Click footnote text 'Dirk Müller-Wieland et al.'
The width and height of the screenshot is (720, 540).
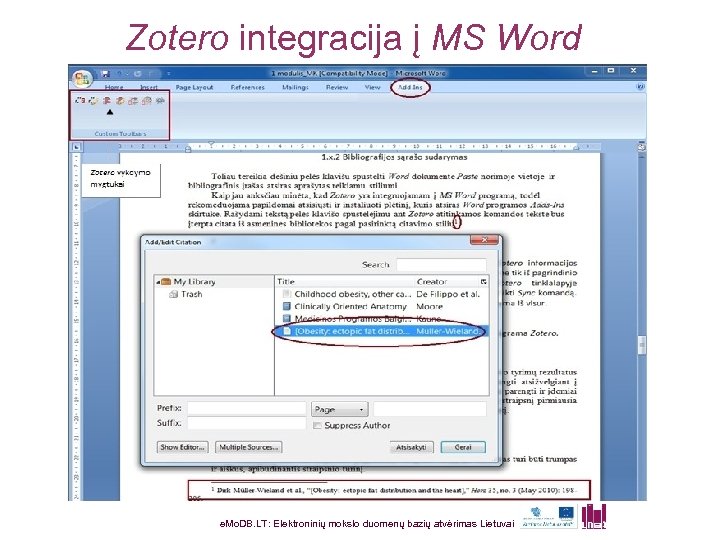coord(259,490)
